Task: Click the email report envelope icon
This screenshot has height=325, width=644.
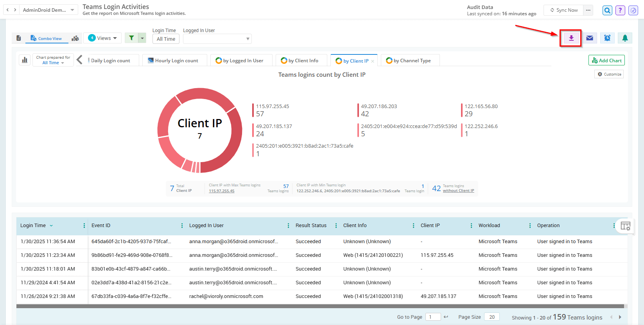Action: pos(590,38)
